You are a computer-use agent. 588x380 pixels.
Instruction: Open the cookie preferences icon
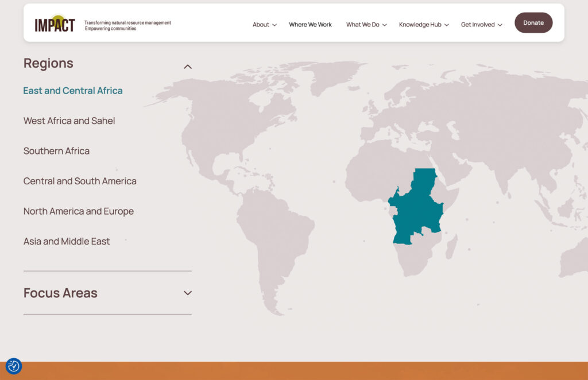pyautogui.click(x=14, y=366)
